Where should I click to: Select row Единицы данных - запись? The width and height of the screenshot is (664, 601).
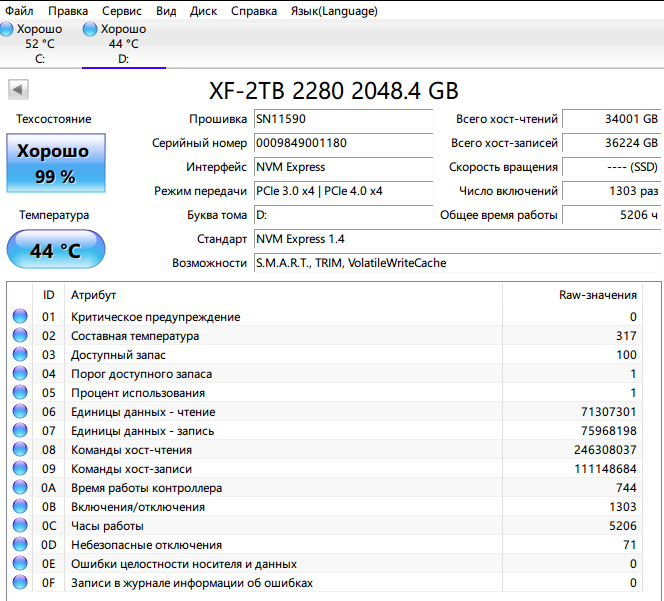point(325,431)
